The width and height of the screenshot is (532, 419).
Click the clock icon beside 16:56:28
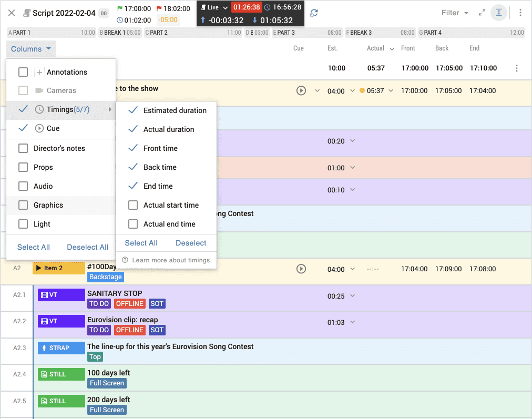[268, 7]
